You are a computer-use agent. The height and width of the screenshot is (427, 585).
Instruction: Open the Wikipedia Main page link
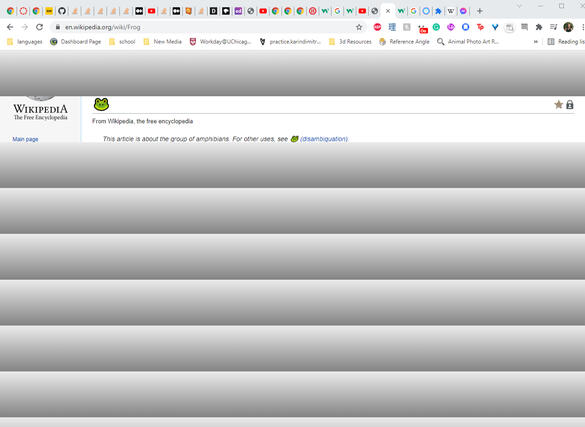tap(25, 139)
